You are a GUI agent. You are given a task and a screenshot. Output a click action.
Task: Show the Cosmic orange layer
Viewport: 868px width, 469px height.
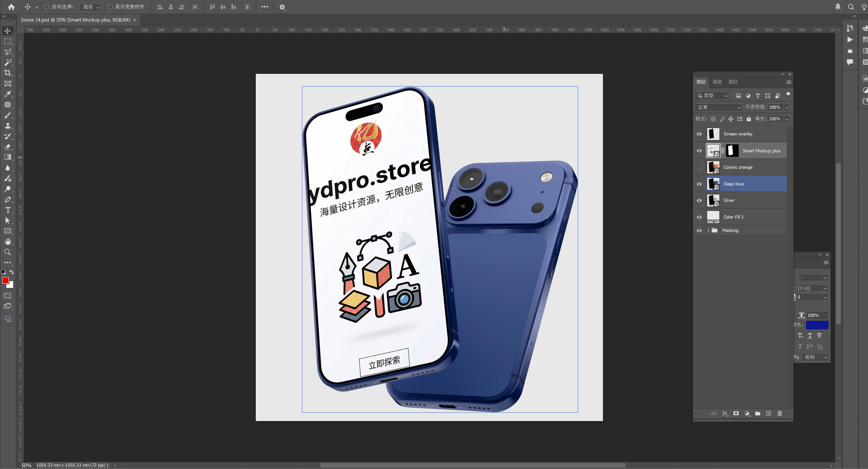(x=699, y=167)
